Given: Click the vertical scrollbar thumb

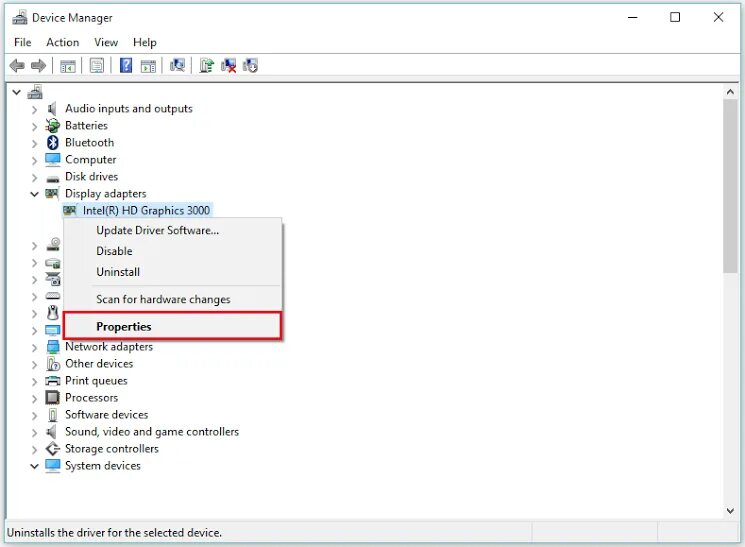Looking at the screenshot, I should 730,186.
